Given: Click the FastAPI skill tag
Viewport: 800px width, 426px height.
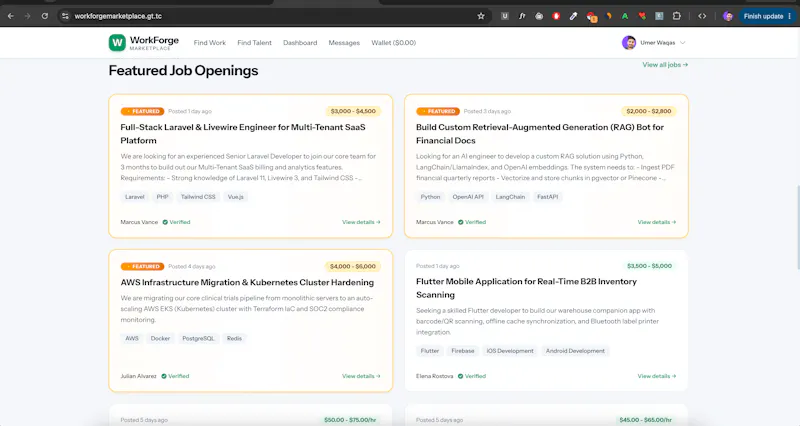Looking at the screenshot, I should pyautogui.click(x=547, y=197).
